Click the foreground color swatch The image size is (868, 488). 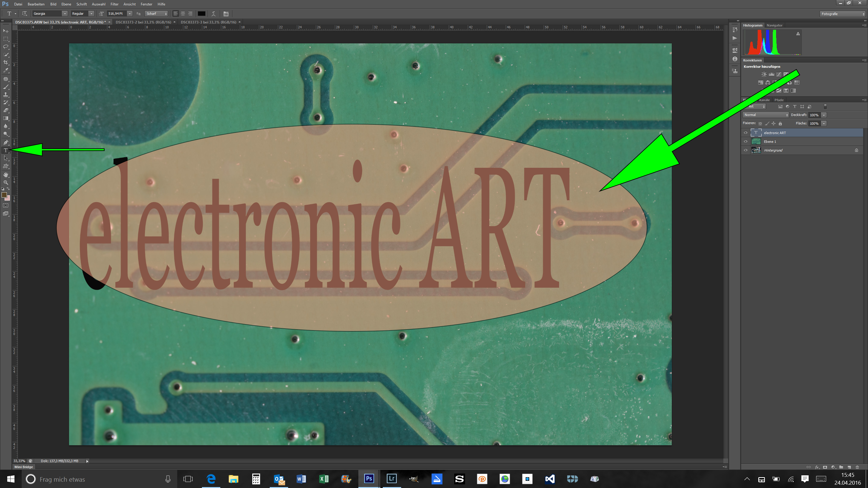point(4,195)
